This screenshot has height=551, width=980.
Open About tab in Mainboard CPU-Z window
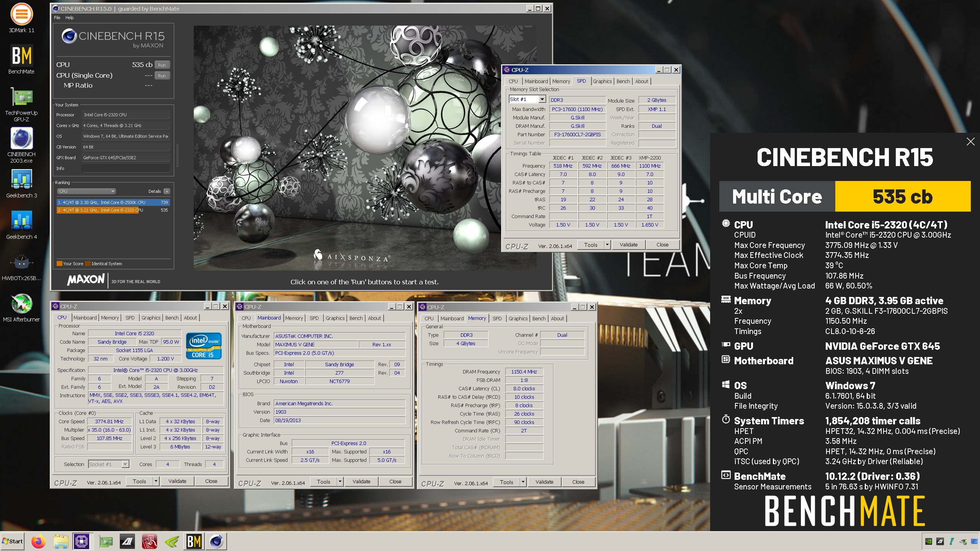[374, 318]
